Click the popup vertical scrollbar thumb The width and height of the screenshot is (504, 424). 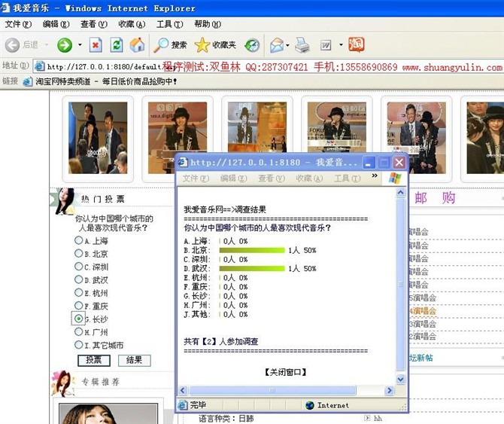tap(400, 285)
